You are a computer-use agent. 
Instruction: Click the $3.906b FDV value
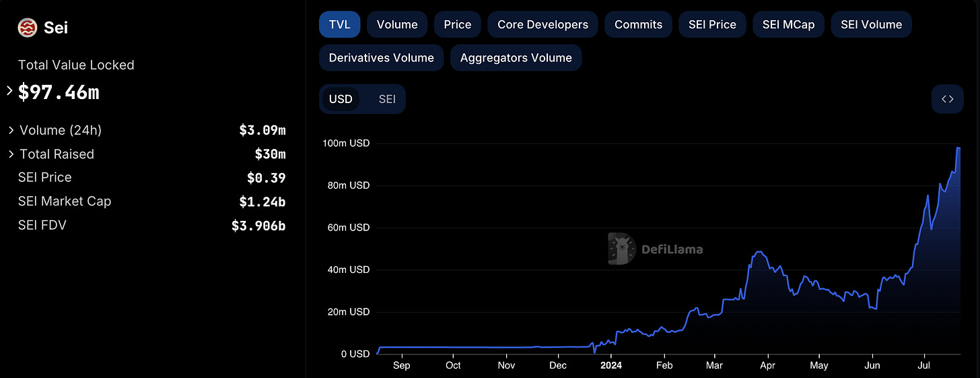coord(258,226)
